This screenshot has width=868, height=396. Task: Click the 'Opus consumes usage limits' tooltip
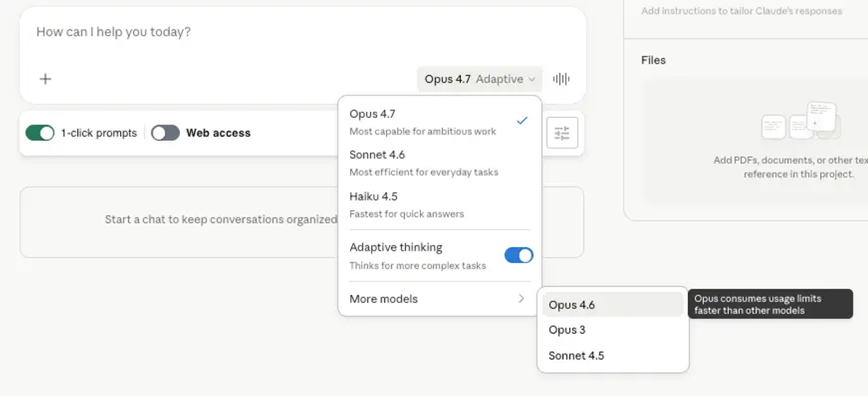pos(770,304)
